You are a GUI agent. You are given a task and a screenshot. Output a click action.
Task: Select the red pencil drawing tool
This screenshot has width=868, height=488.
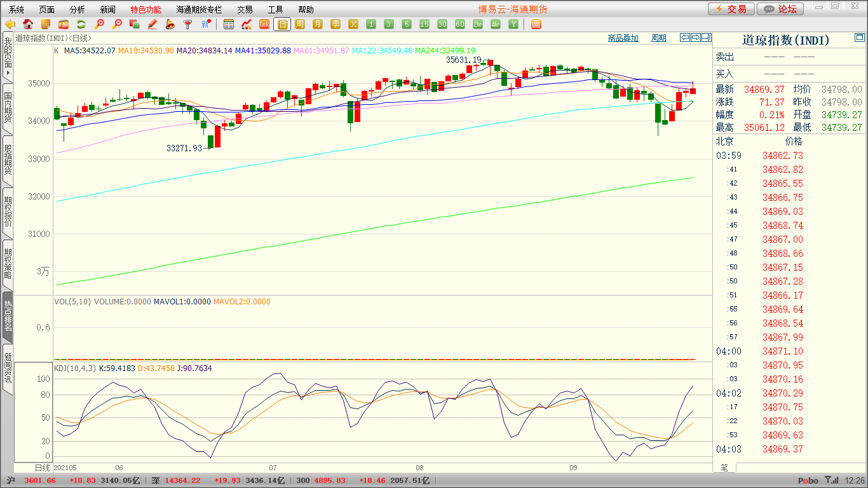tap(153, 24)
